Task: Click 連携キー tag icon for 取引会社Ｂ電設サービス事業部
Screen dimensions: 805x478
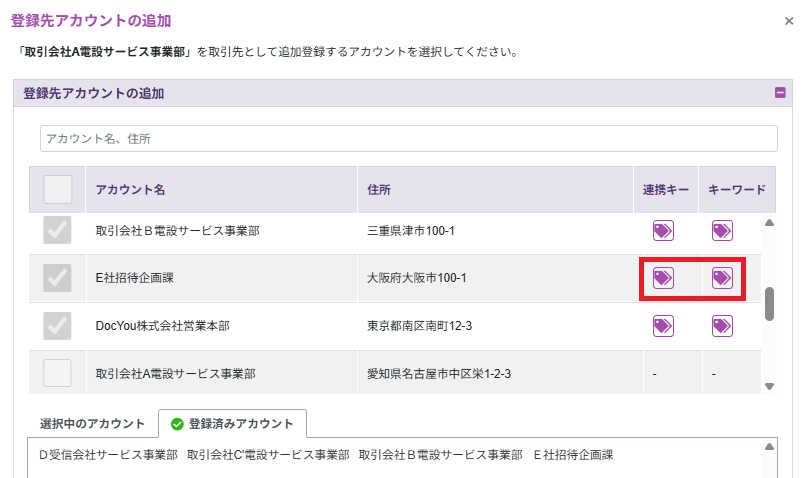Action: (x=662, y=231)
